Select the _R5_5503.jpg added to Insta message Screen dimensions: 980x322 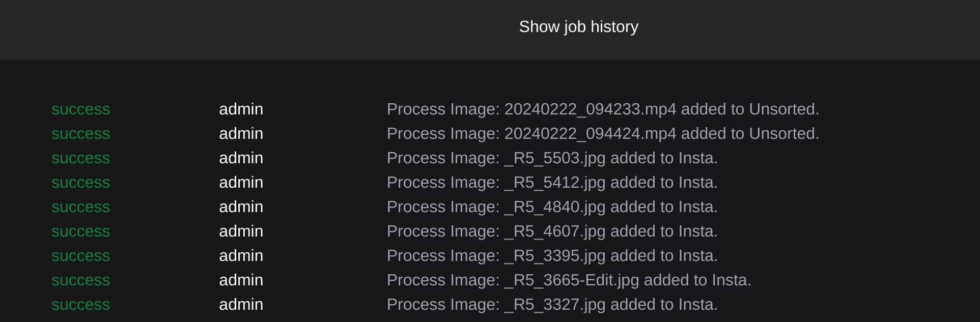pos(552,158)
